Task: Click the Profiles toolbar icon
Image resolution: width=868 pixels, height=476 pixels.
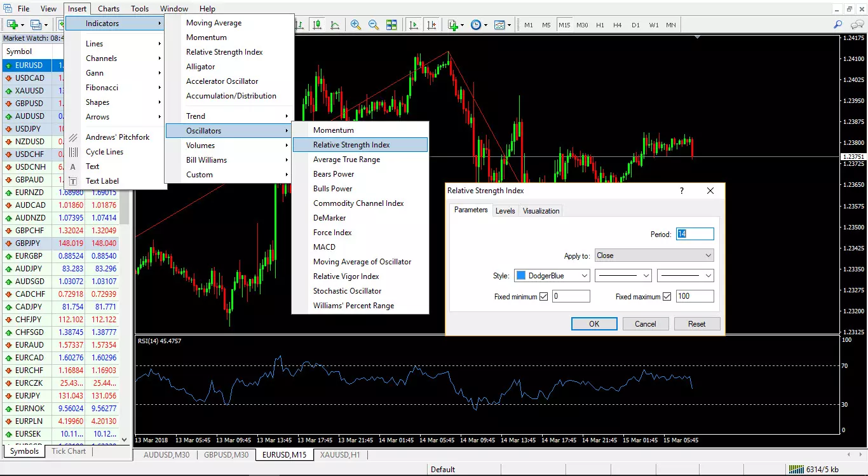Action: click(36, 25)
